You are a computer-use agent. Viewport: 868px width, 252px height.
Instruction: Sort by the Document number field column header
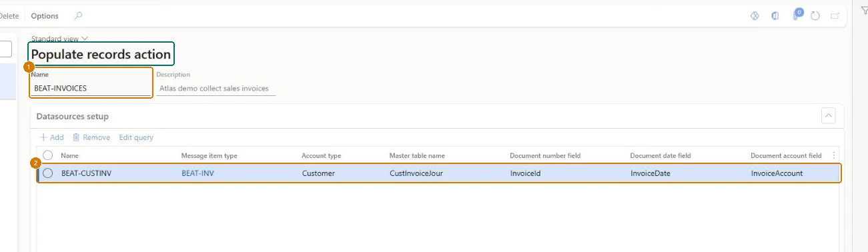[x=545, y=155]
